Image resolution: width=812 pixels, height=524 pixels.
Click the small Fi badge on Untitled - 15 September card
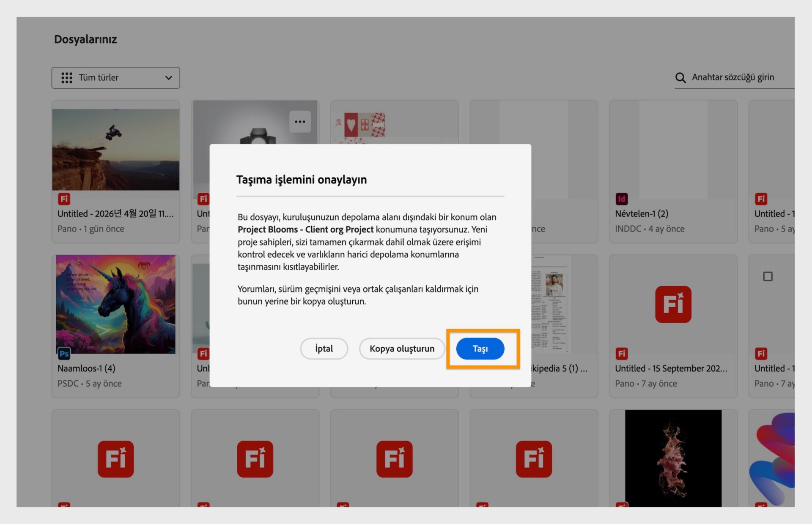[x=622, y=353]
